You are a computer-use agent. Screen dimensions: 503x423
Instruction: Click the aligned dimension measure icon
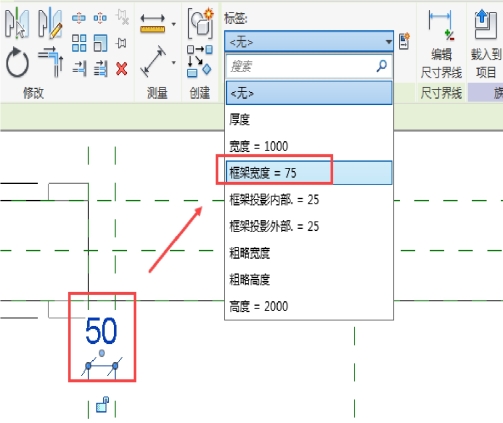153,61
